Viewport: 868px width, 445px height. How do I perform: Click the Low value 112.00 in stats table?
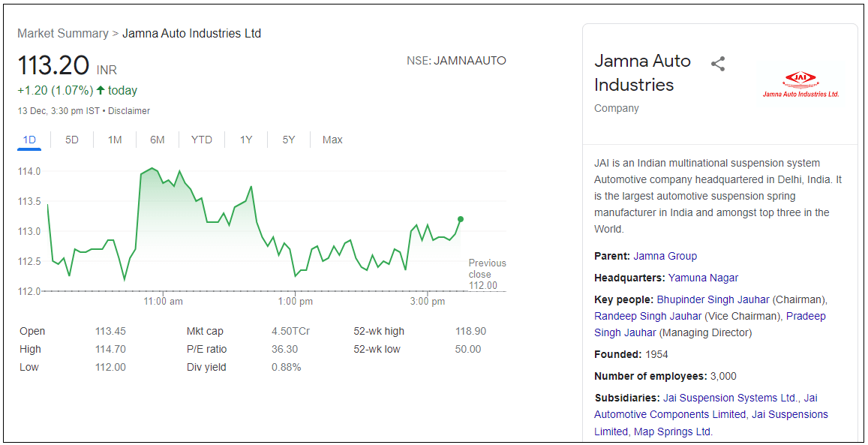pos(111,367)
